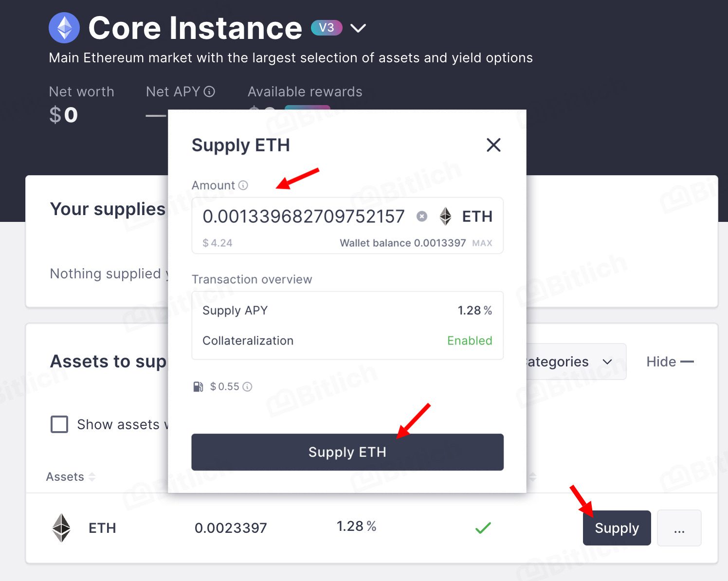Click the Net APY info icon

pyautogui.click(x=209, y=91)
